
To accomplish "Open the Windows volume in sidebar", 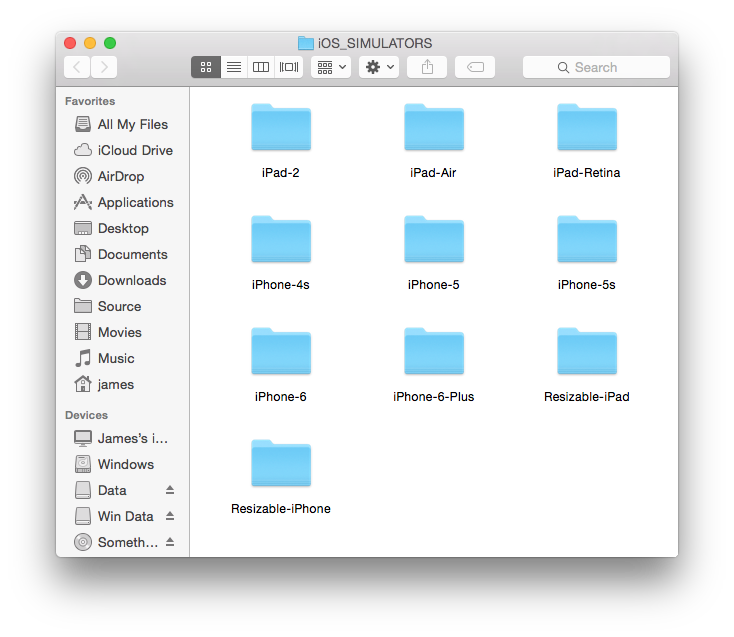I will (123, 464).
